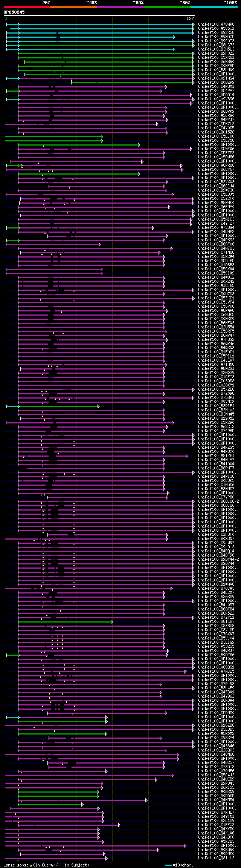
Task: Select hit label UniRef100_C5MF06
Action: click(x=216, y=149)
